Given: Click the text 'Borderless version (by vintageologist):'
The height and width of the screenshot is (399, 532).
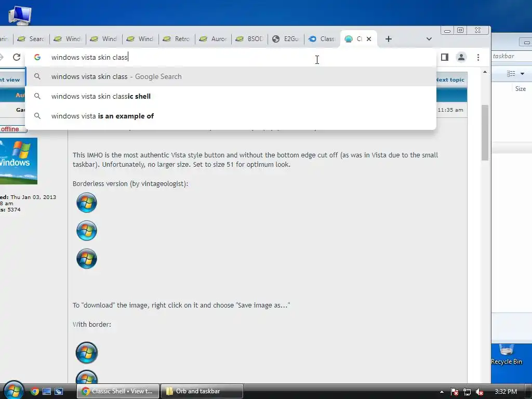Looking at the screenshot, I should tap(130, 183).
